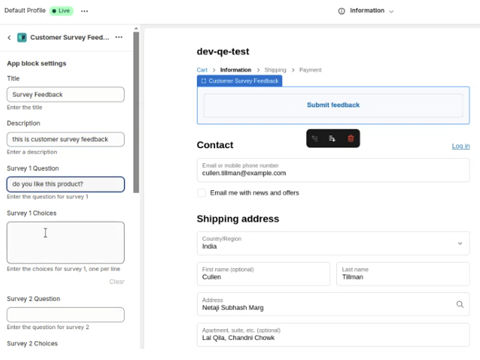Click the teal Customer Survey Feedback app icon

click(22, 37)
